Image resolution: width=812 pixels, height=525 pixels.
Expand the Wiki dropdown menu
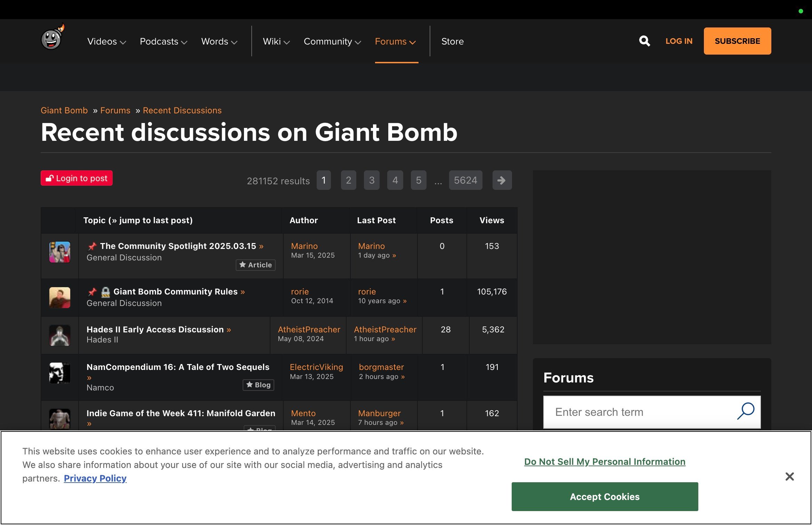[276, 41]
